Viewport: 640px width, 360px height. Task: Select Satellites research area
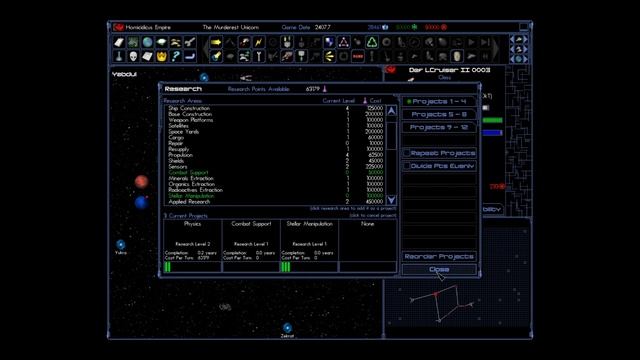pyautogui.click(x=276, y=126)
